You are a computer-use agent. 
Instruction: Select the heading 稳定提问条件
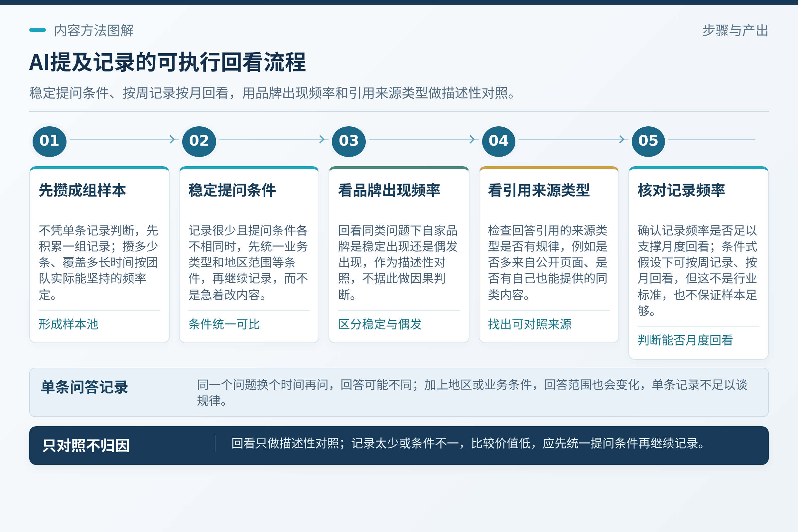(x=232, y=190)
